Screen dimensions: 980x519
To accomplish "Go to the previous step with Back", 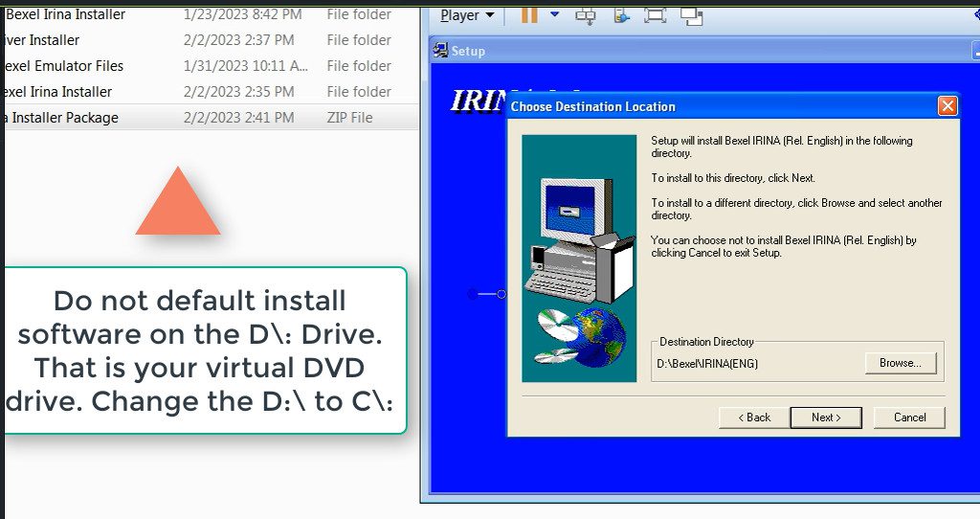I will 754,417.
